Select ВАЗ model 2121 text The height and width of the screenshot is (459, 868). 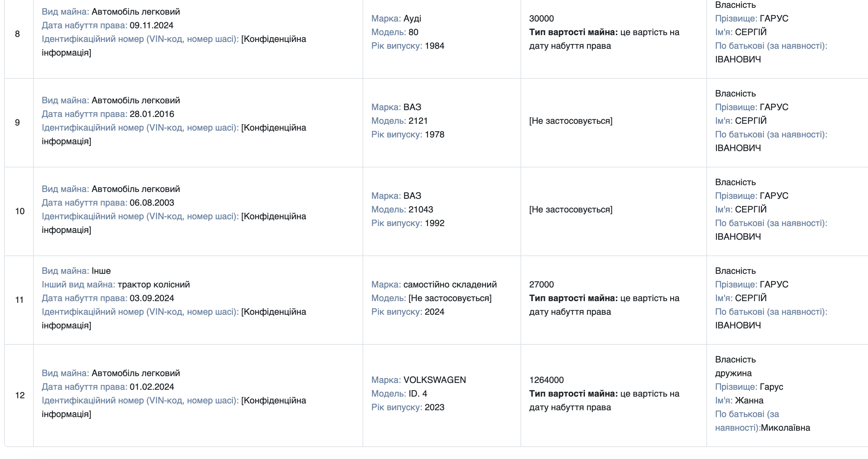click(418, 121)
